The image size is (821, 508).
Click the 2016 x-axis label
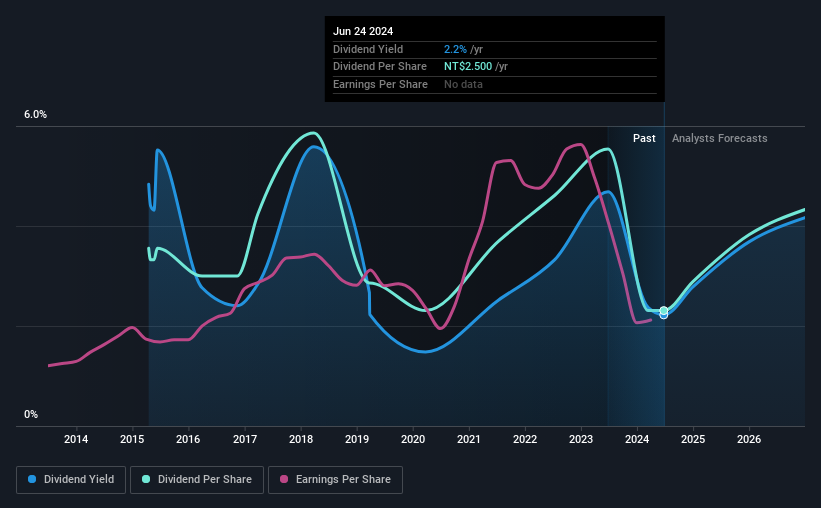188,439
